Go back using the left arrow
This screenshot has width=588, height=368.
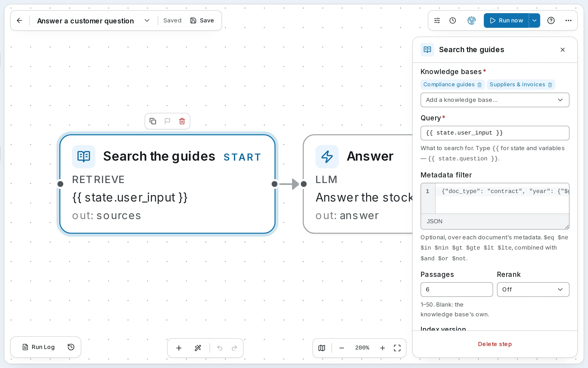[x=19, y=20]
